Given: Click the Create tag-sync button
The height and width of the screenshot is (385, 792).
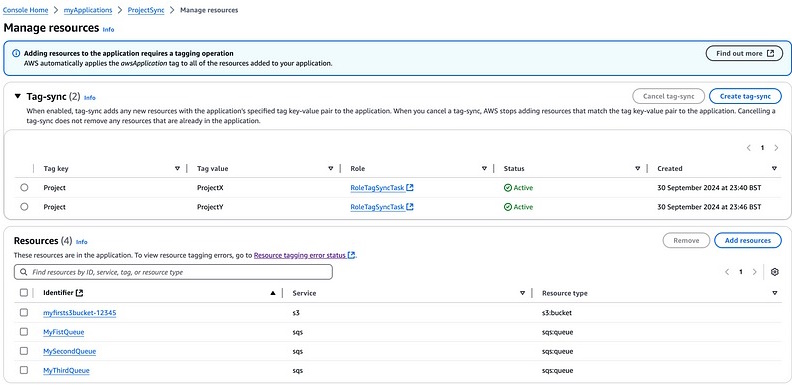Looking at the screenshot, I should click(745, 96).
